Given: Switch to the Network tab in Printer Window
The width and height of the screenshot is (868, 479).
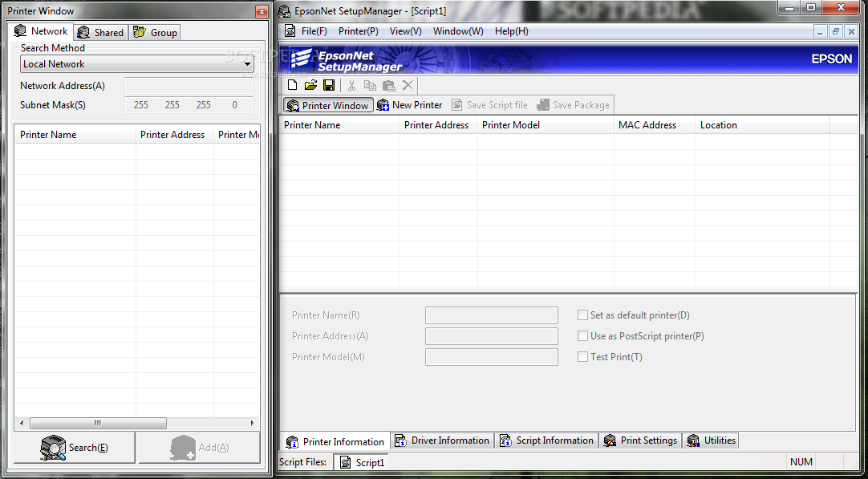Looking at the screenshot, I should (41, 31).
